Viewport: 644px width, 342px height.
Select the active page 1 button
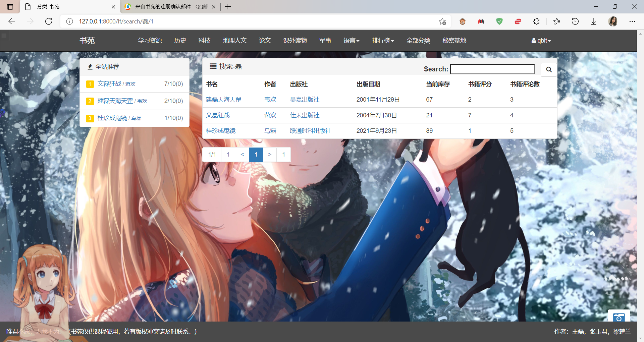click(256, 155)
